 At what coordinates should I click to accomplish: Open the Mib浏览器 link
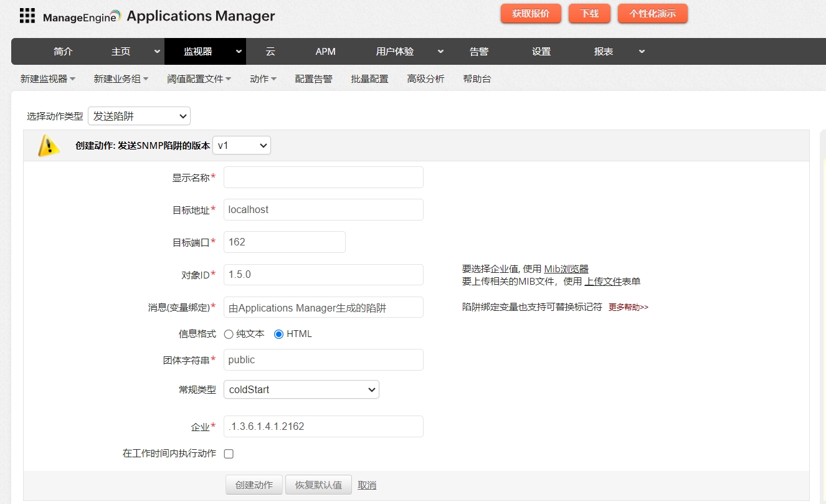tap(566, 269)
